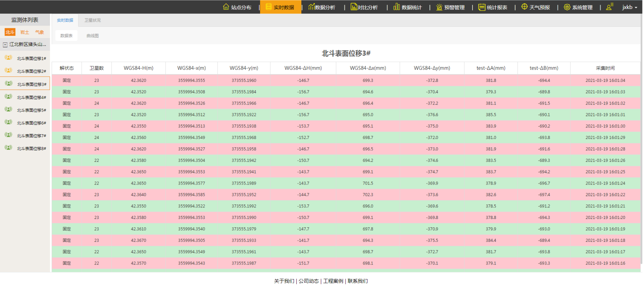Click the home icon beside 站点分布
The image size is (644, 287).
(226, 7)
